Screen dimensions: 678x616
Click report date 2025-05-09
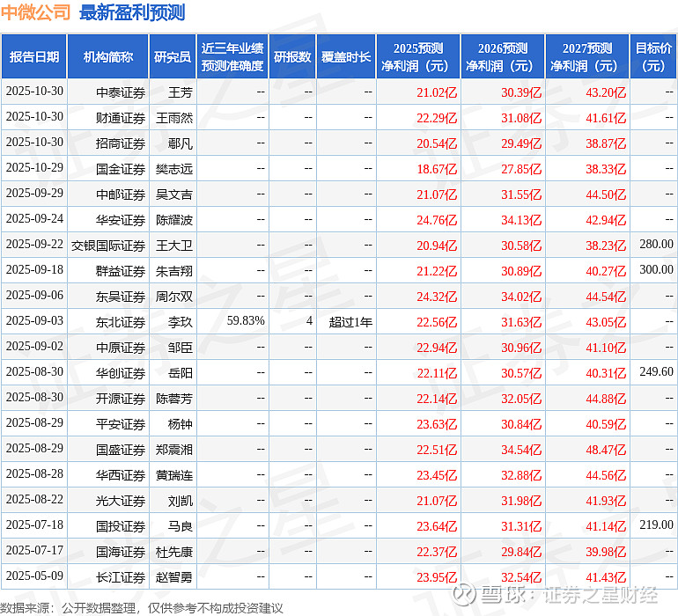coord(34,576)
